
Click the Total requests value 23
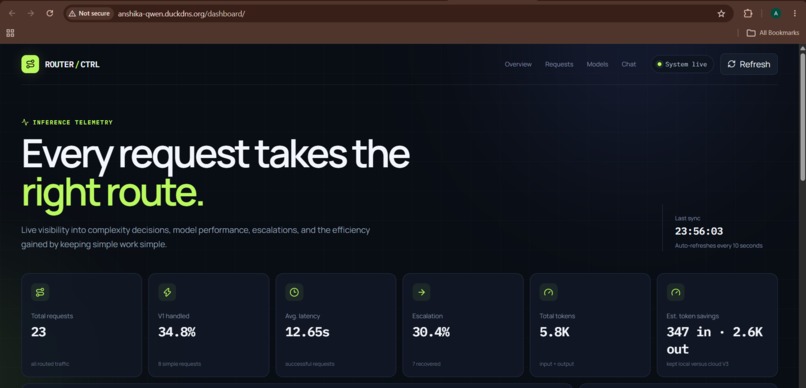(x=39, y=332)
